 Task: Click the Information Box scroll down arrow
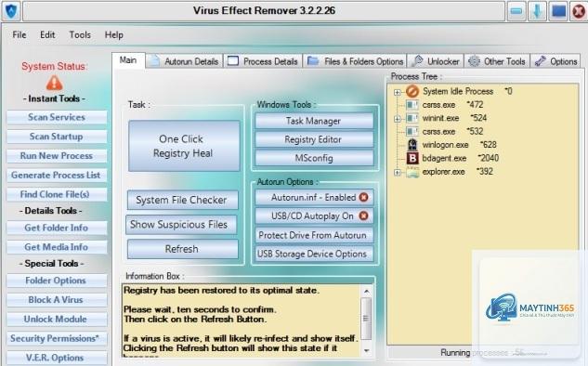(366, 350)
